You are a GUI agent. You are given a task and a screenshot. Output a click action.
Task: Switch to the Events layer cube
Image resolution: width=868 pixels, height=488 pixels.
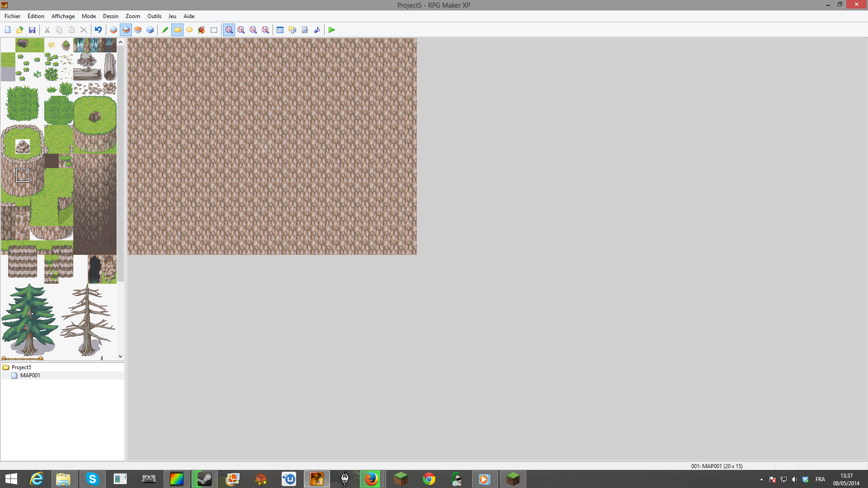coord(150,30)
